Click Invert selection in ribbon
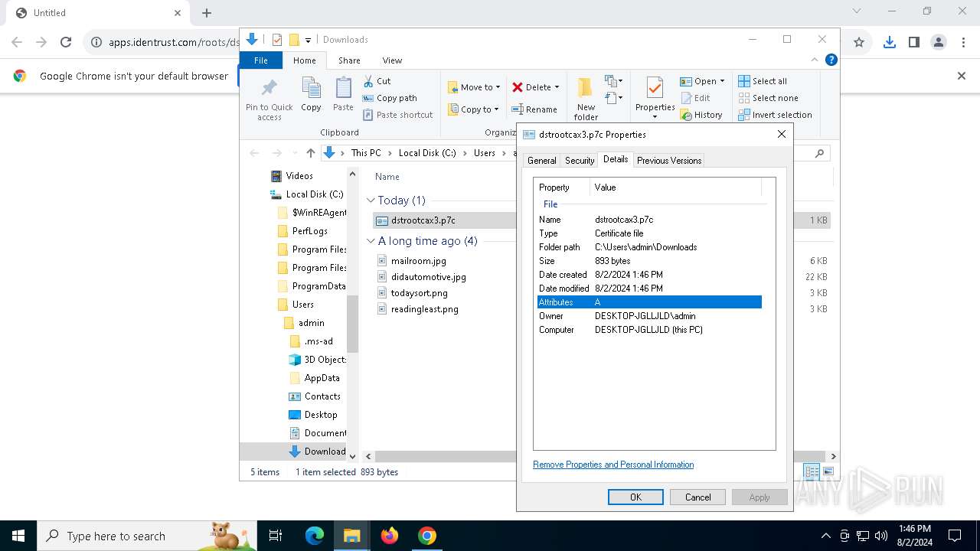980x551 pixels. point(775,115)
